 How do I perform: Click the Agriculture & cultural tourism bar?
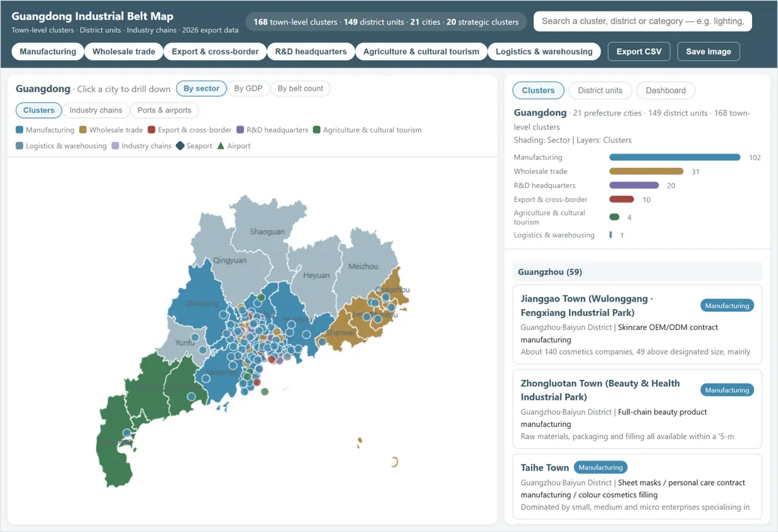click(x=614, y=217)
